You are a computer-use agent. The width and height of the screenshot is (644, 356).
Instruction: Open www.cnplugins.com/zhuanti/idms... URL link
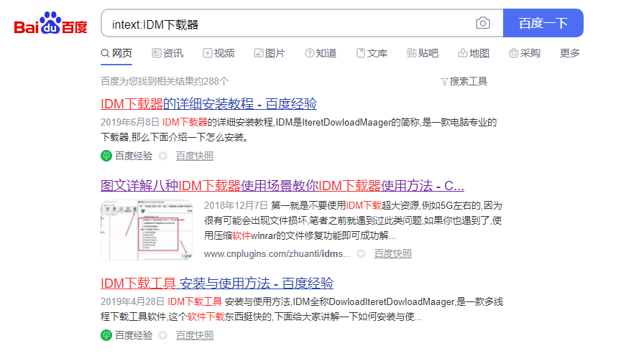click(277, 254)
